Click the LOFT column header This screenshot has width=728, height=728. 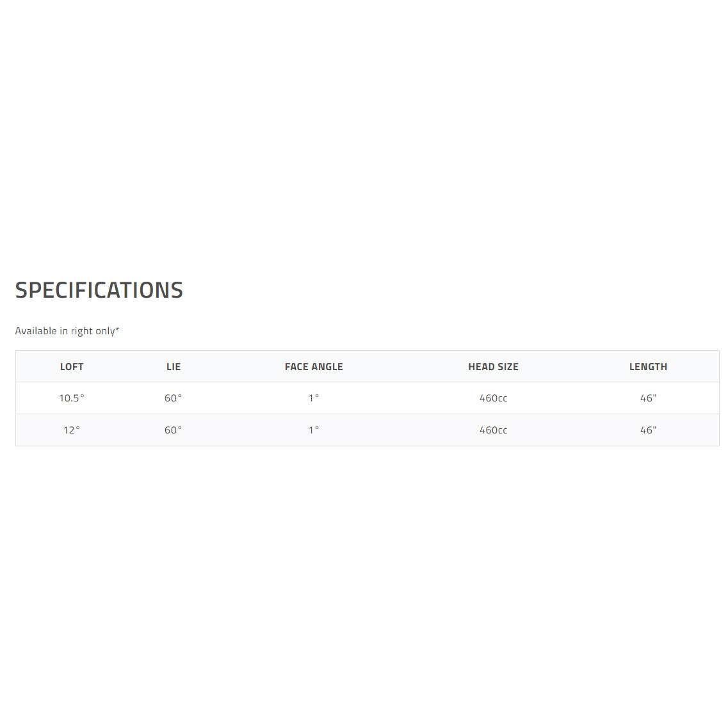coord(72,367)
